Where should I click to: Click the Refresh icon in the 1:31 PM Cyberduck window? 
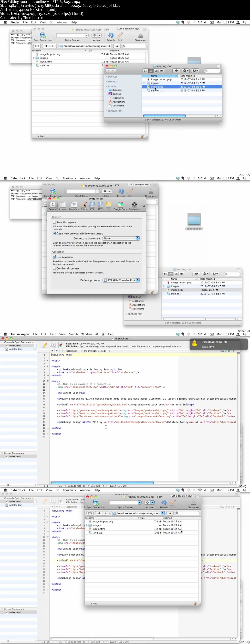click(111, 36)
